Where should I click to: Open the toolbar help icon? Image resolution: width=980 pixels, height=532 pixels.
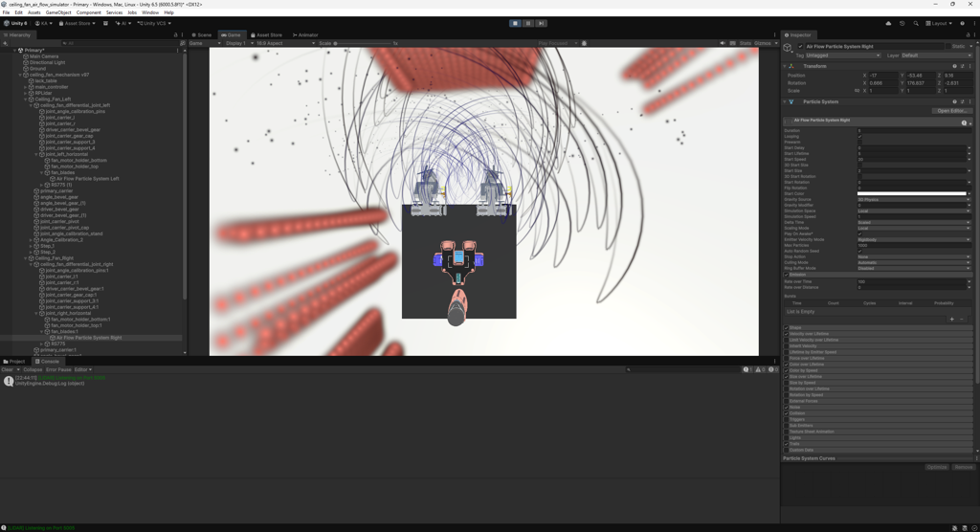point(962,23)
